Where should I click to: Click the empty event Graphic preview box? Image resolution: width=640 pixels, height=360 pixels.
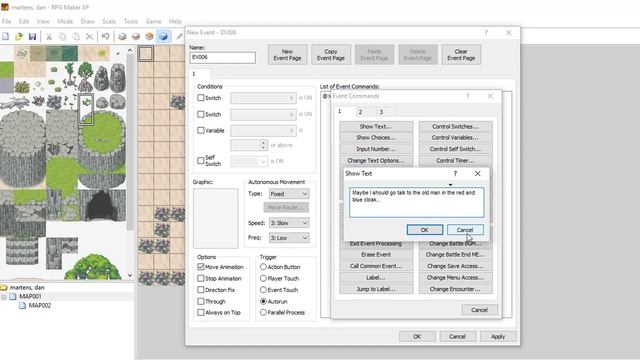216,218
